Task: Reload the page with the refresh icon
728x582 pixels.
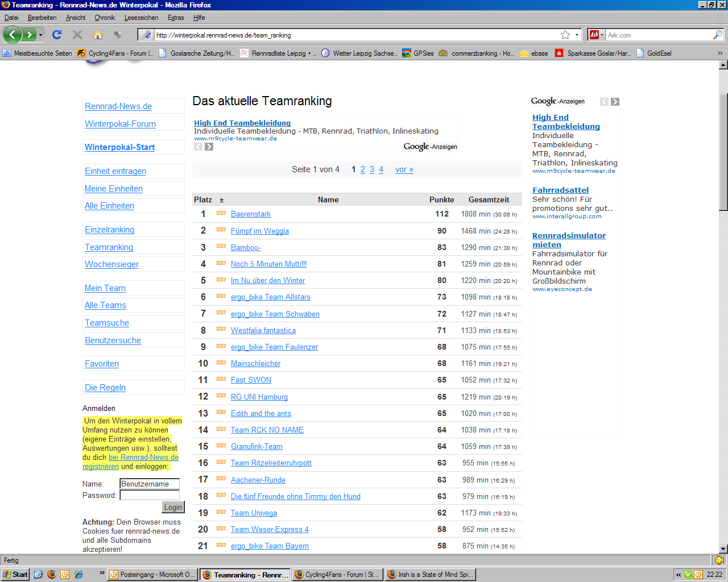Action: click(x=57, y=35)
